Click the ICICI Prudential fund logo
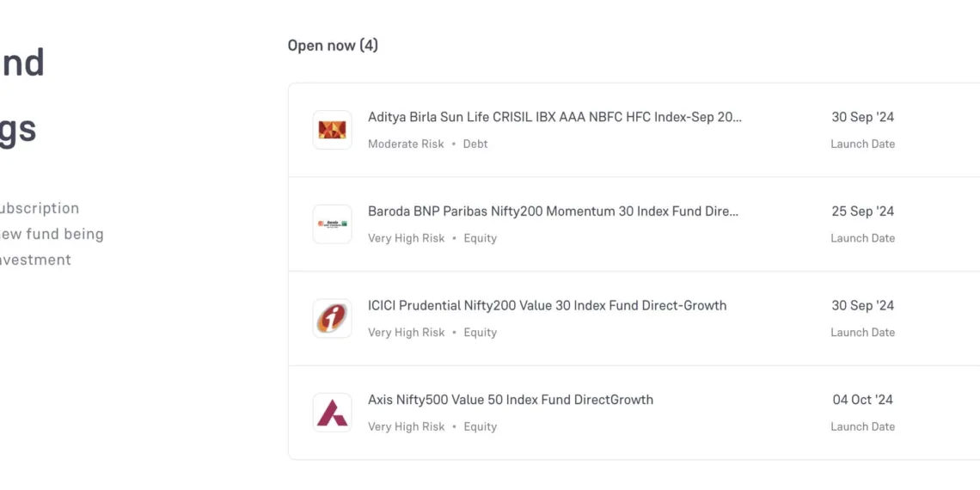Image resolution: width=980 pixels, height=490 pixels. 332,318
